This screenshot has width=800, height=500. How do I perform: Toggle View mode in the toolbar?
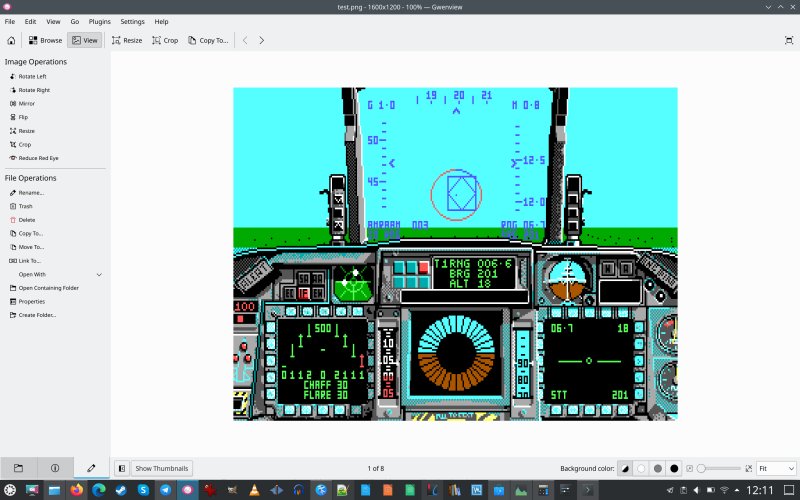[85, 40]
